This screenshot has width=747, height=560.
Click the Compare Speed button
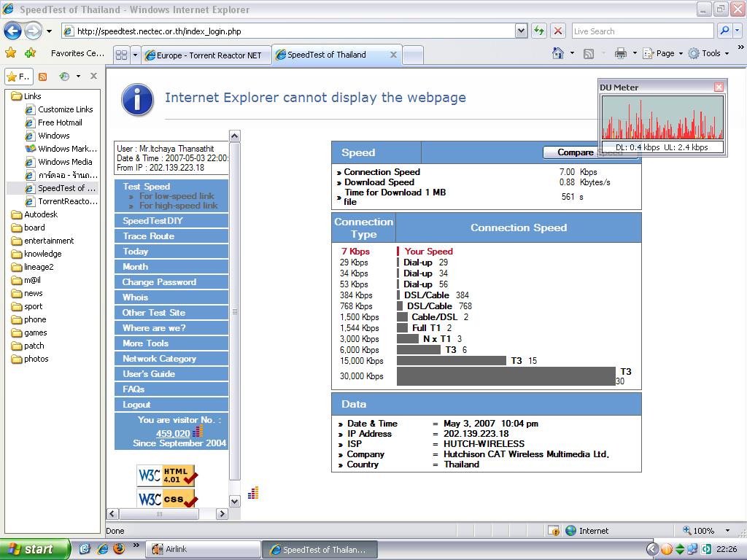tap(589, 152)
